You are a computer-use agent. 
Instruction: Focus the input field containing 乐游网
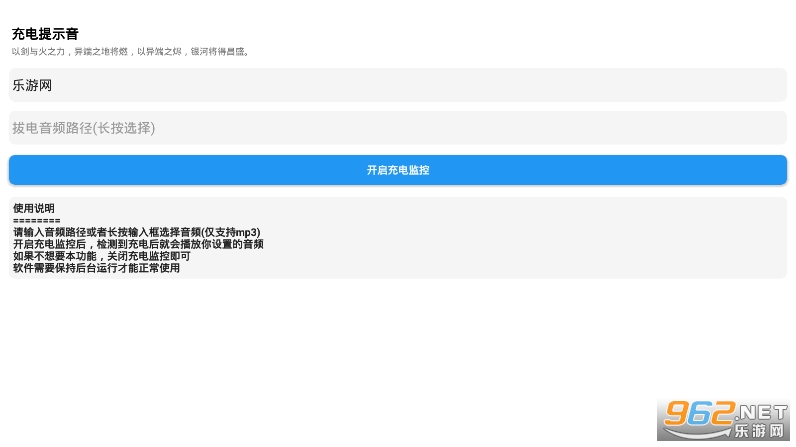398,85
